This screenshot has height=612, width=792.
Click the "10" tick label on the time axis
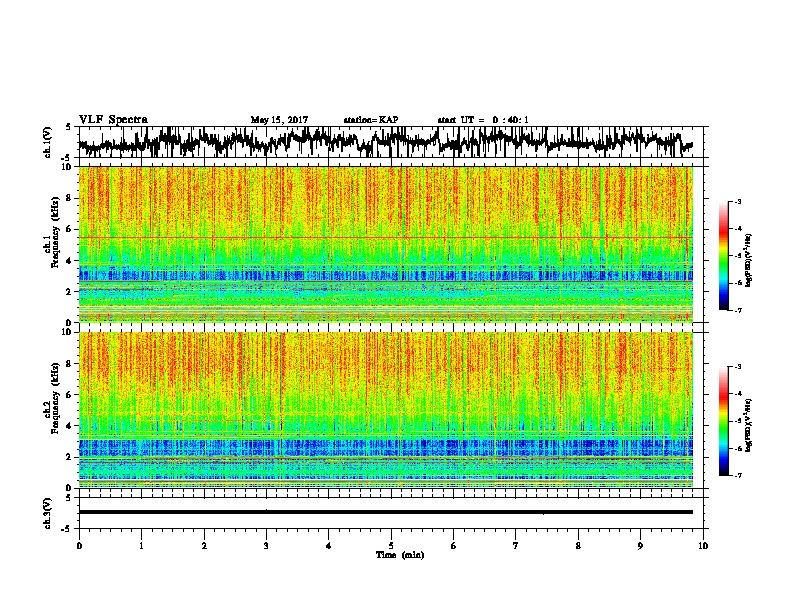703,546
